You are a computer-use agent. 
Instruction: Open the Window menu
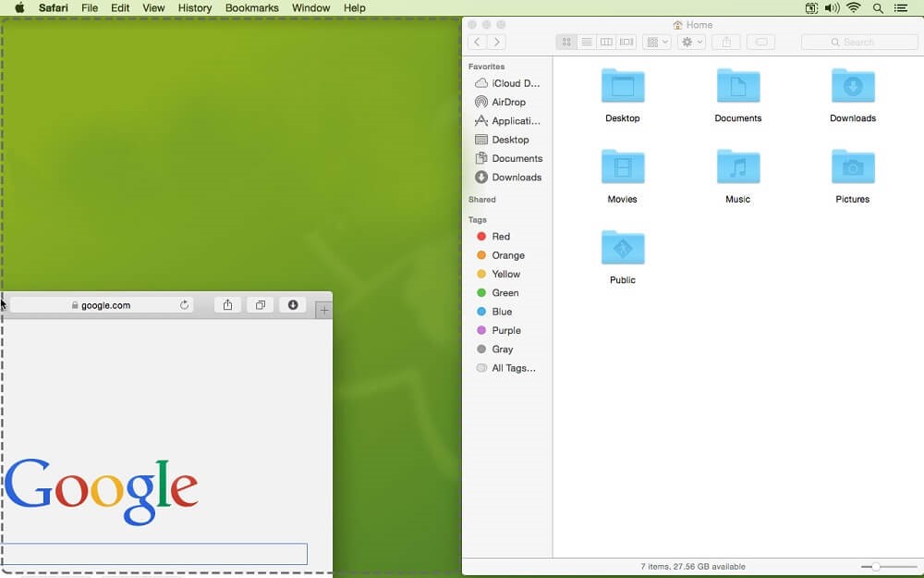pos(311,7)
